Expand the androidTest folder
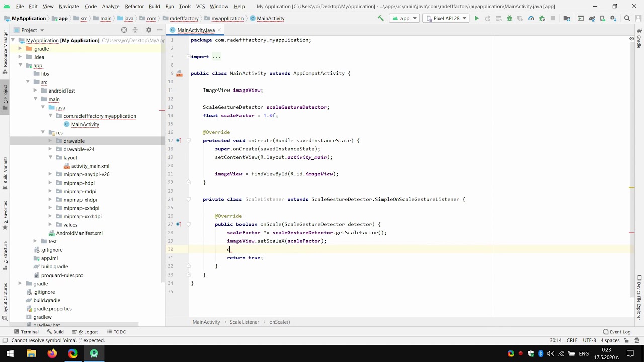 point(35,90)
